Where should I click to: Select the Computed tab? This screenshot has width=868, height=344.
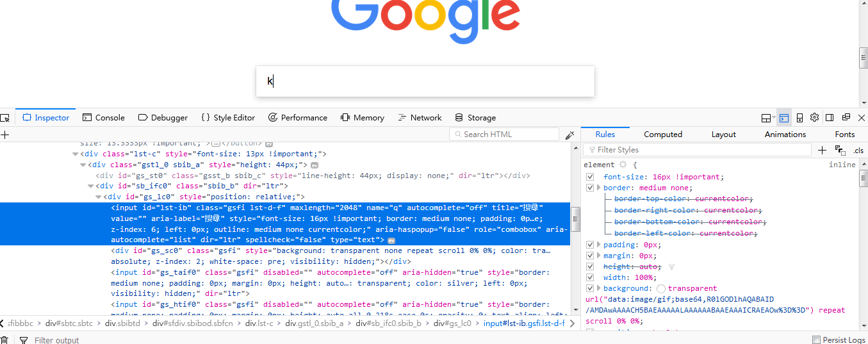(663, 135)
